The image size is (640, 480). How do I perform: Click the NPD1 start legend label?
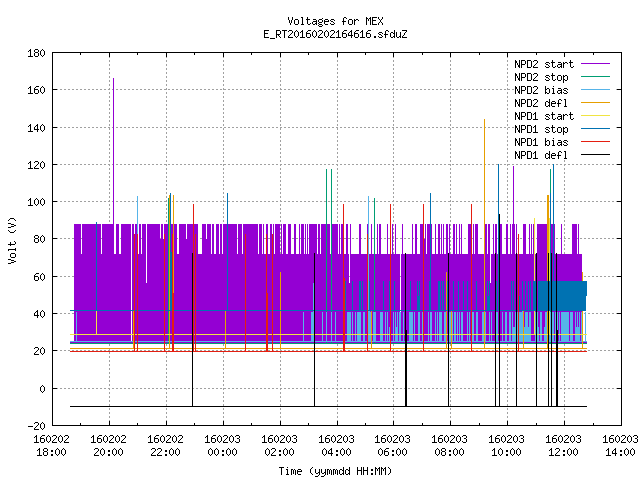coord(544,116)
